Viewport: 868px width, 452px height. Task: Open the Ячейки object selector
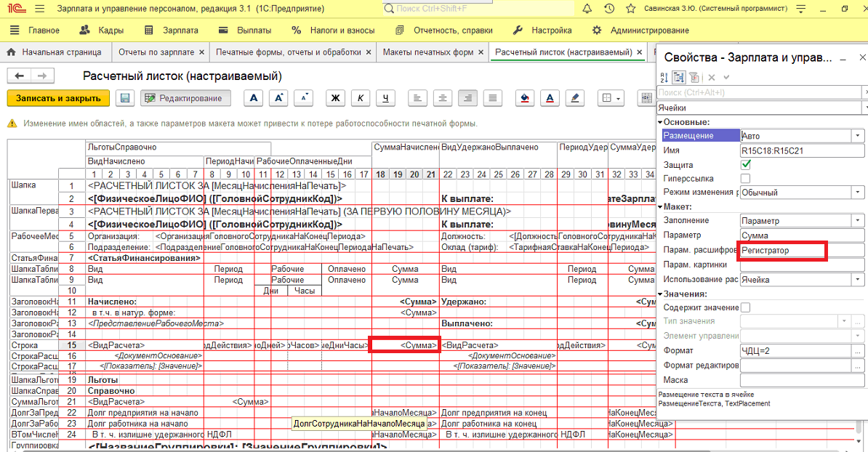point(762,108)
